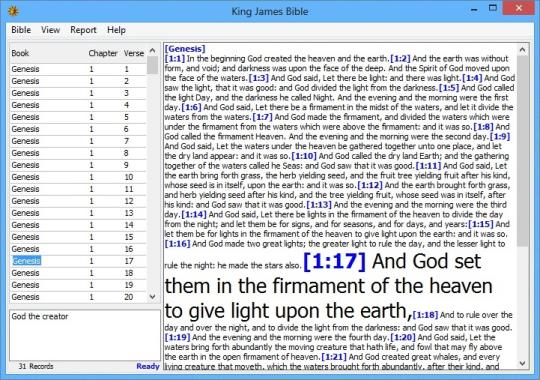Select the Genesis 1 verse 10 row
Image resolution: width=540 pixels, height=380 pixels.
tap(78, 177)
